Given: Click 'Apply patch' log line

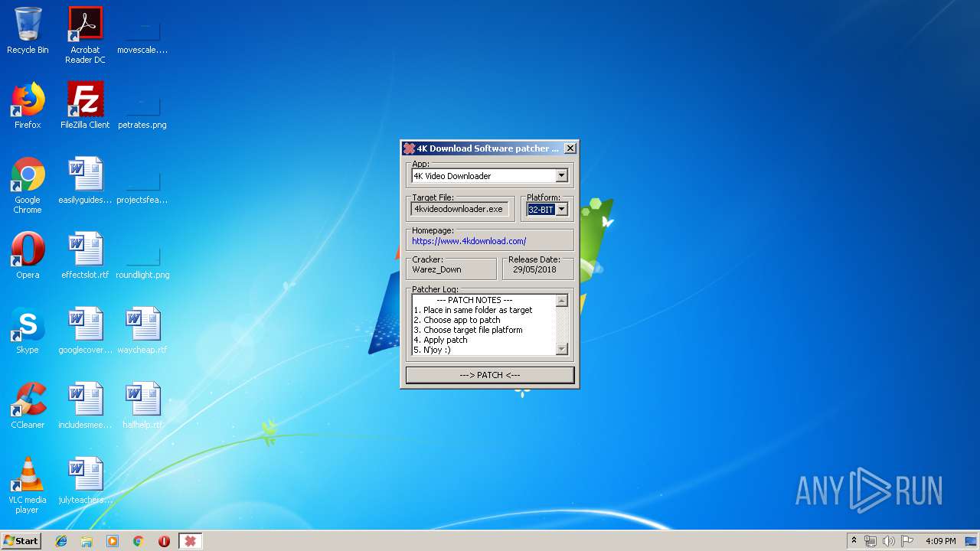Looking at the screenshot, I should coord(440,340).
